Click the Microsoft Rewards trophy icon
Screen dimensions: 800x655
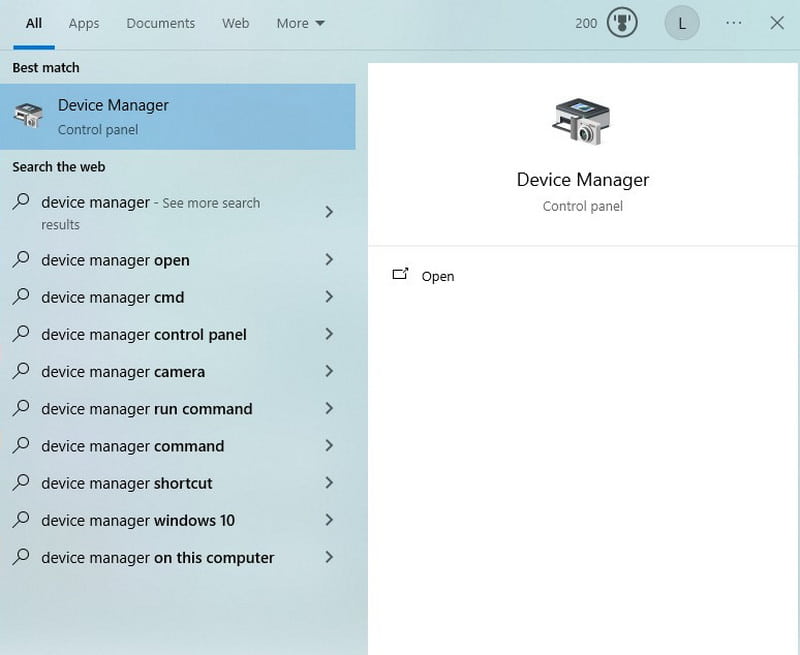(621, 23)
